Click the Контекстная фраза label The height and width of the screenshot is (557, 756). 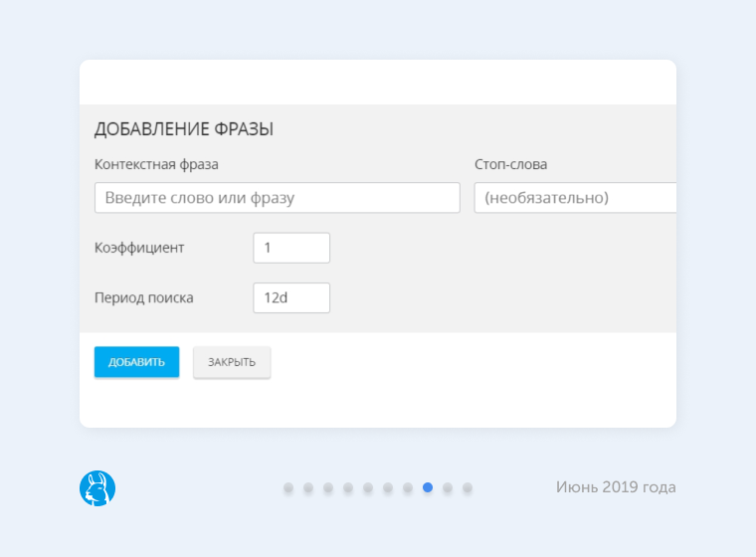pos(156,164)
